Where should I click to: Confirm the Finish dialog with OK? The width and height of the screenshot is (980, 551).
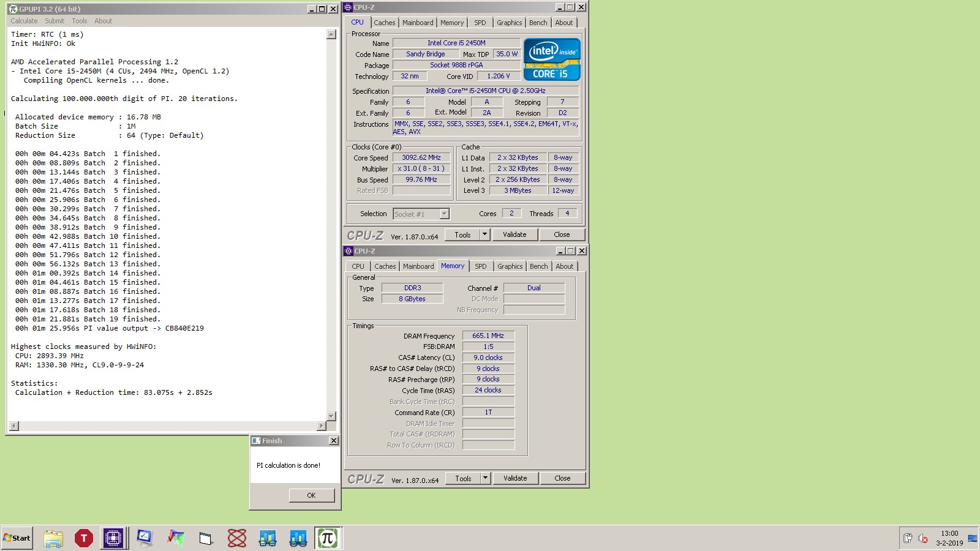311,495
